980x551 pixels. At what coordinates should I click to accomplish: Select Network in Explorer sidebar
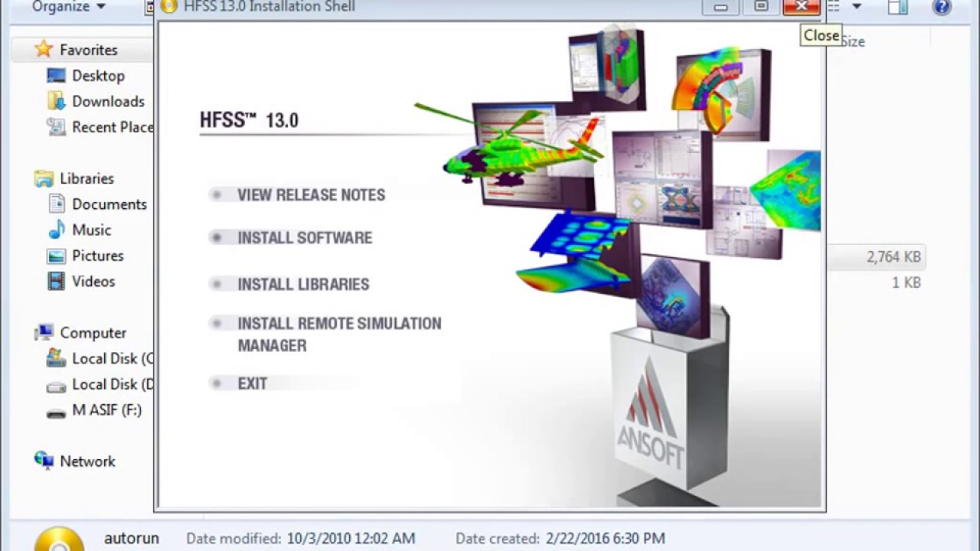tap(87, 461)
